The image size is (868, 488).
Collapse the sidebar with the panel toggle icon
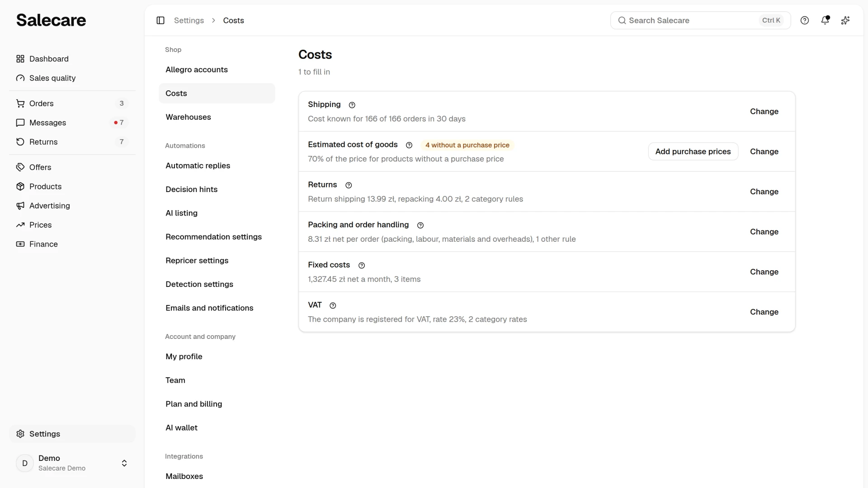click(160, 20)
